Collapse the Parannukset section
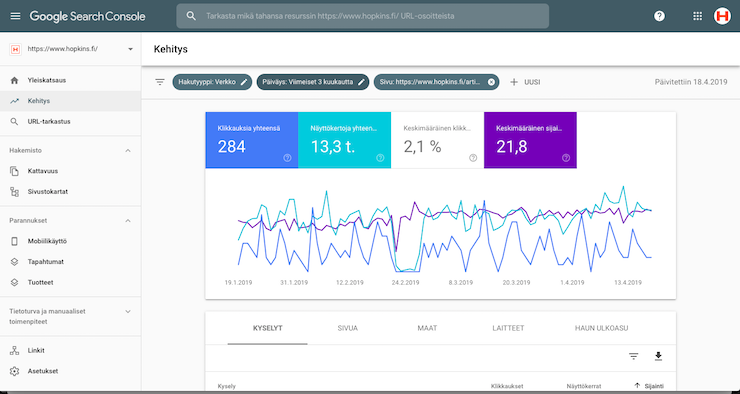Viewport: 740px width, 394px height. pos(127,220)
